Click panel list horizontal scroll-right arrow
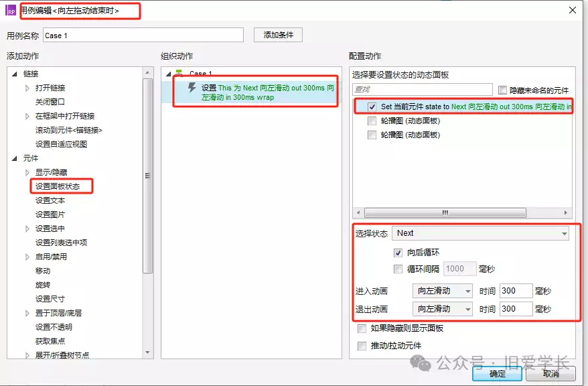 pos(566,212)
